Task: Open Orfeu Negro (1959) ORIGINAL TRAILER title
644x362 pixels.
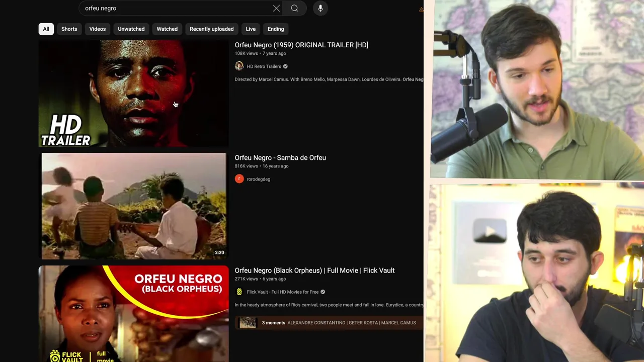Action: (301, 45)
